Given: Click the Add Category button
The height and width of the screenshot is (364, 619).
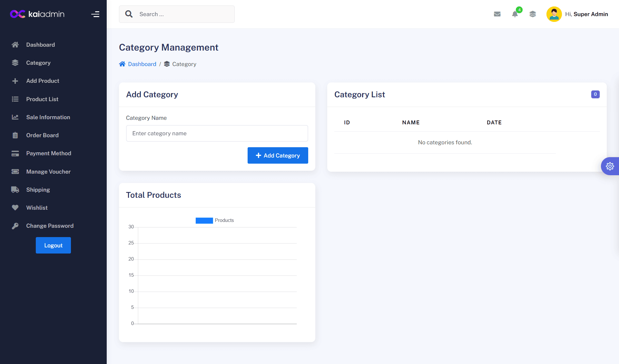Looking at the screenshot, I should pyautogui.click(x=278, y=156).
